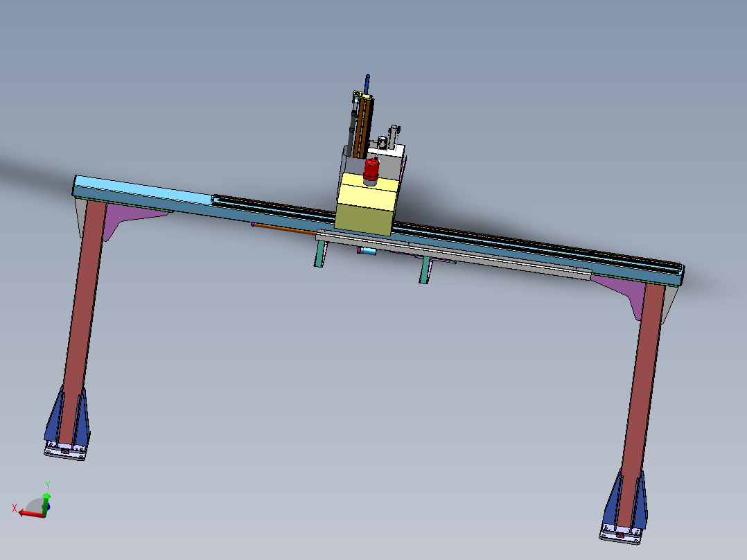Screen dimensions: 747x560
Task: Select the right teal hanging bracket under the beam
Action: 425,270
